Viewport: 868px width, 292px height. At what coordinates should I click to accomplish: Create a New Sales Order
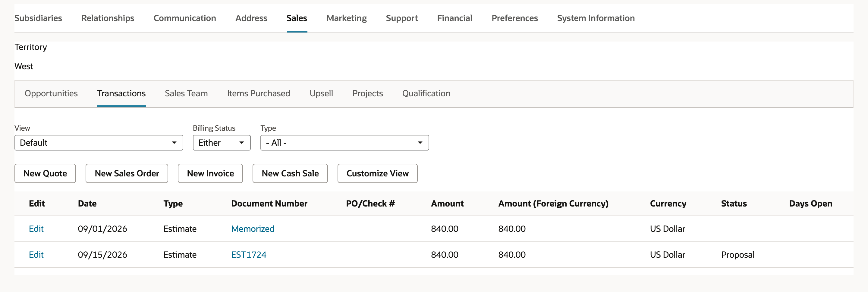(x=127, y=174)
